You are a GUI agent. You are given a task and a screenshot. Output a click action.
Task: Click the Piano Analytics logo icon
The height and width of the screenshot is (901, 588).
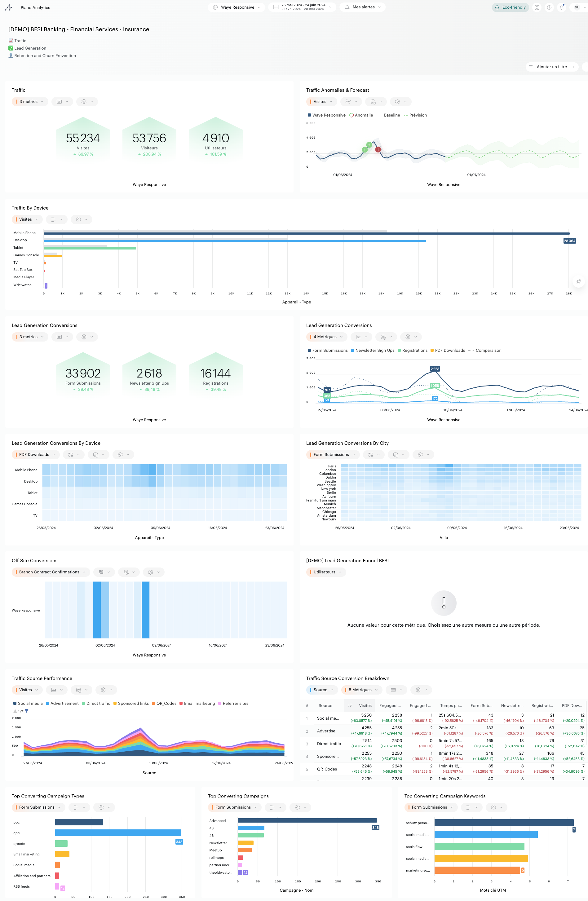[8, 7]
